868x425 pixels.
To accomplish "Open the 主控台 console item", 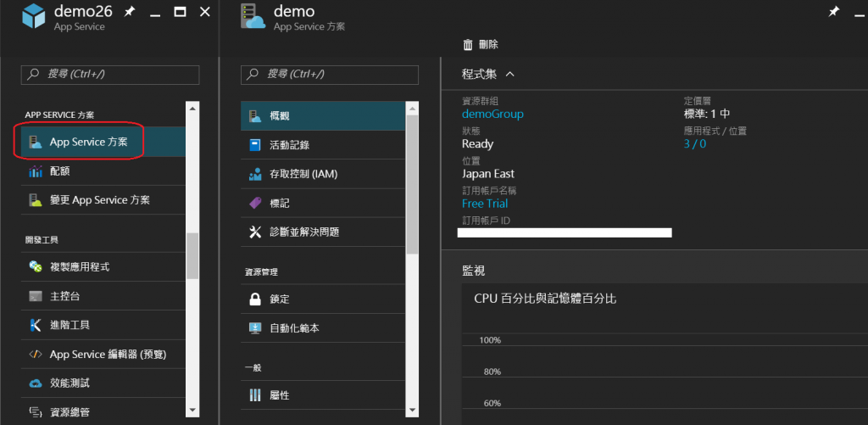I will 103,296.
